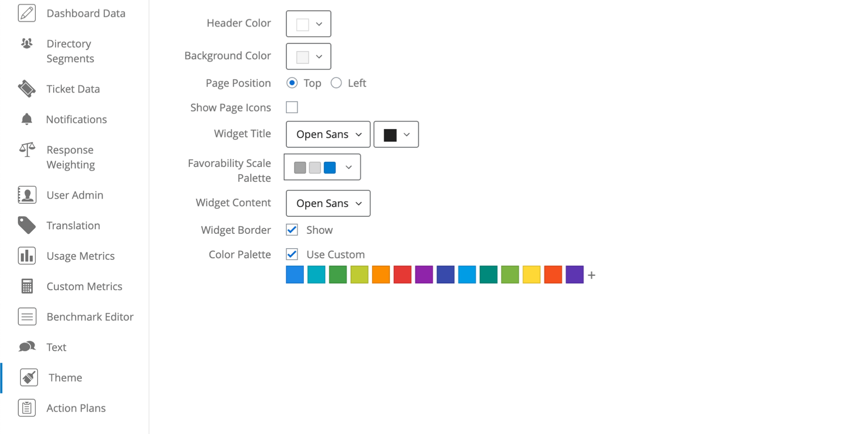Uncheck Widget Border Show checkbox

tap(292, 230)
